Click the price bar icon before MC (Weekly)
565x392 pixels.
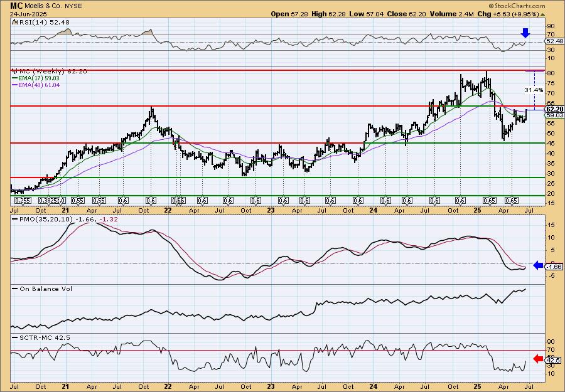(14, 72)
